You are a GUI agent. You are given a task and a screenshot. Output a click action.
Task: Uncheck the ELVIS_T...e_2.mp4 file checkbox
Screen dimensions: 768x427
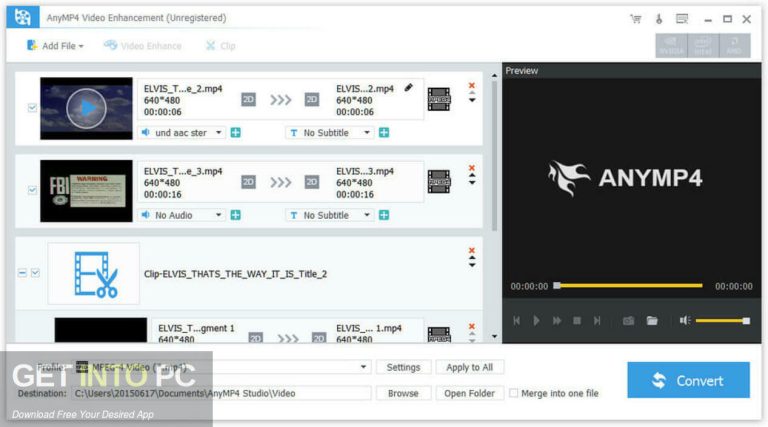pyautogui.click(x=32, y=108)
